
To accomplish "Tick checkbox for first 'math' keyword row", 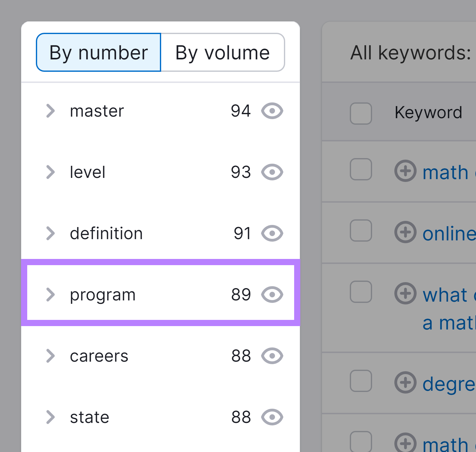I will pos(361,169).
